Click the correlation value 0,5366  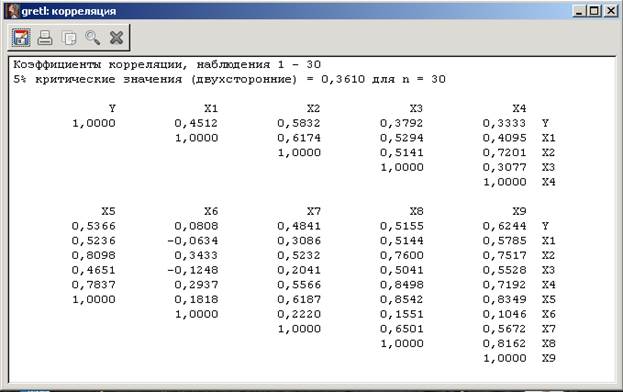[94, 226]
